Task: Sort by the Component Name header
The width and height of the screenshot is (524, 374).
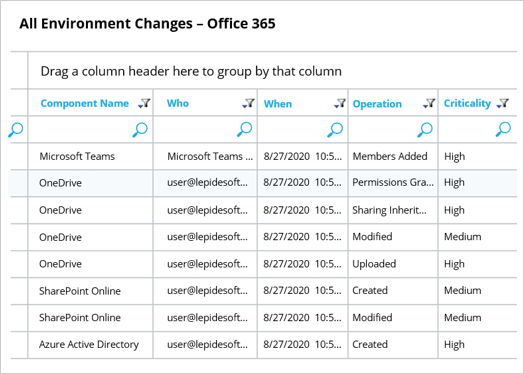Action: [85, 103]
